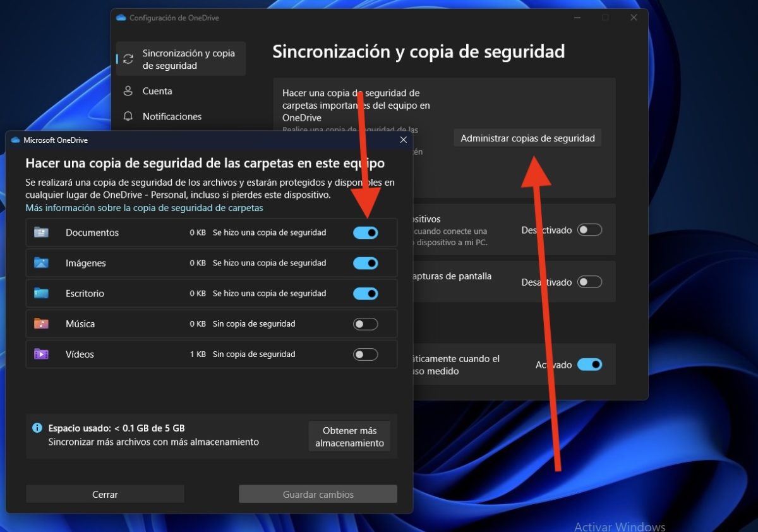758x532 pixels.
Task: Enable backup for the Vídeos folder
Action: (365, 354)
